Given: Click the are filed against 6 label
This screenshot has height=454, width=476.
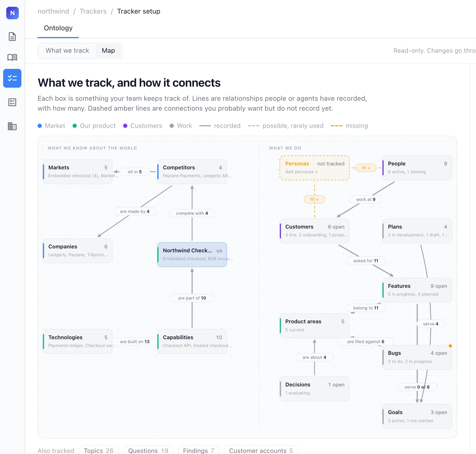Looking at the screenshot, I should pos(366,342).
